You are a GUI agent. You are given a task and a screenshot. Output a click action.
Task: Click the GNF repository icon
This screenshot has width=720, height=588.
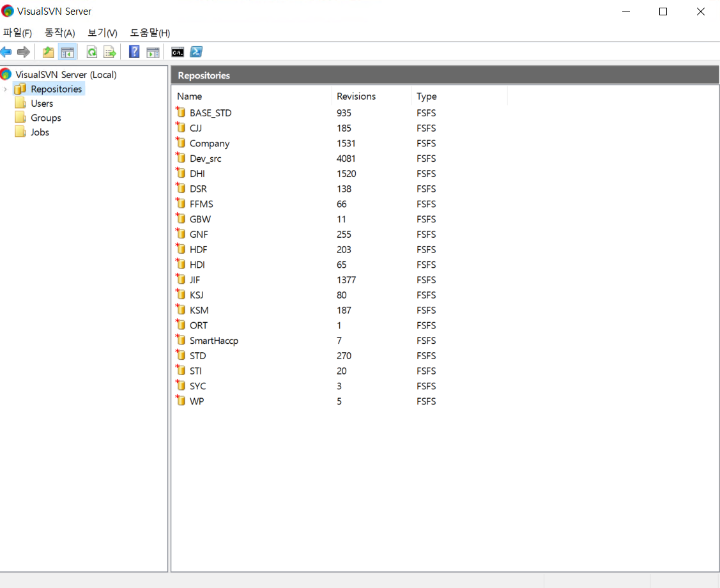pyautogui.click(x=180, y=233)
